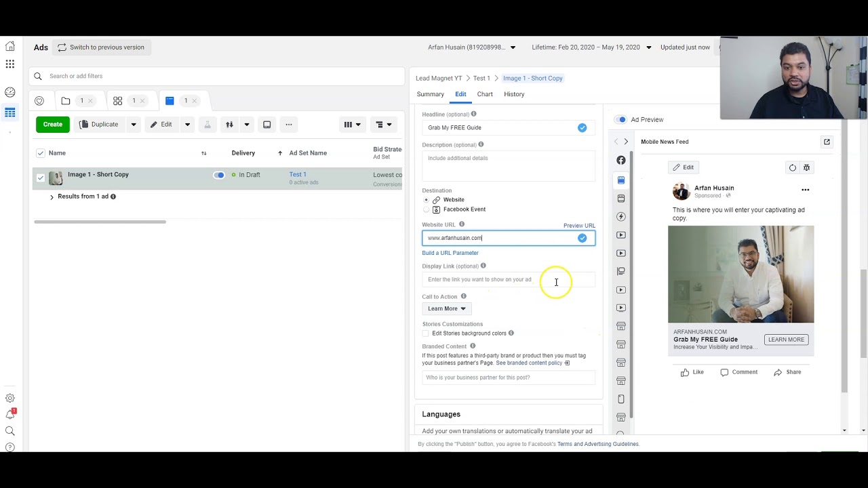Open Terms and Advertising Guidelines link
This screenshot has width=868, height=488.
[x=597, y=444]
